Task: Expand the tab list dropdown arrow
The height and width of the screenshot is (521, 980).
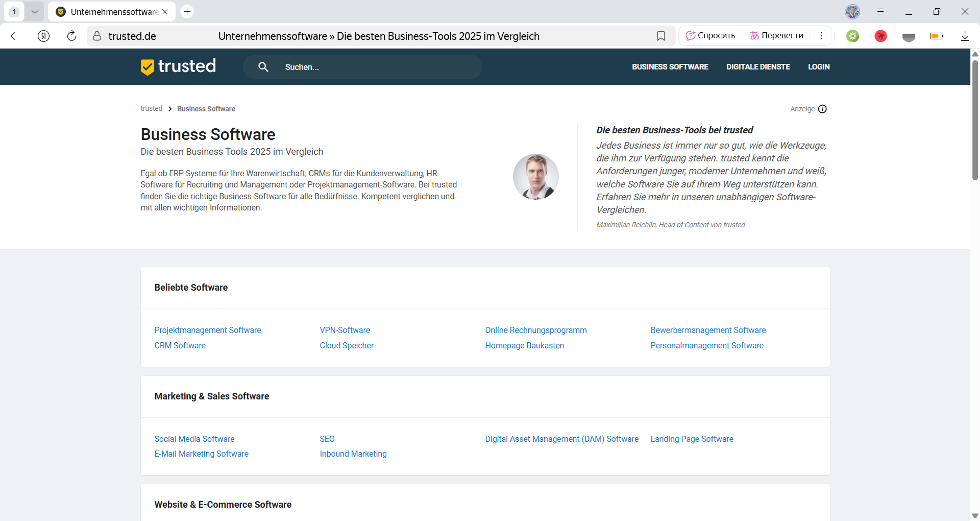Action: (x=34, y=11)
